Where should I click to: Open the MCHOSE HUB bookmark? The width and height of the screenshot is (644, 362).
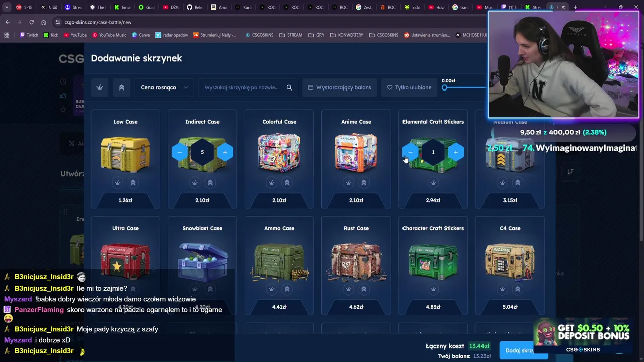[472, 35]
